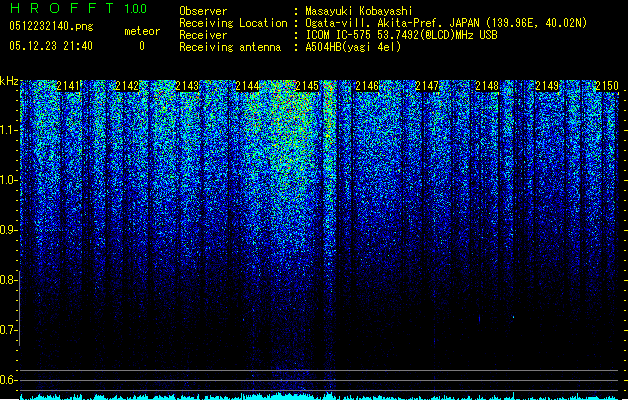Click location text Ogata-vill. Akita-Pref. JAPAN

coord(392,23)
